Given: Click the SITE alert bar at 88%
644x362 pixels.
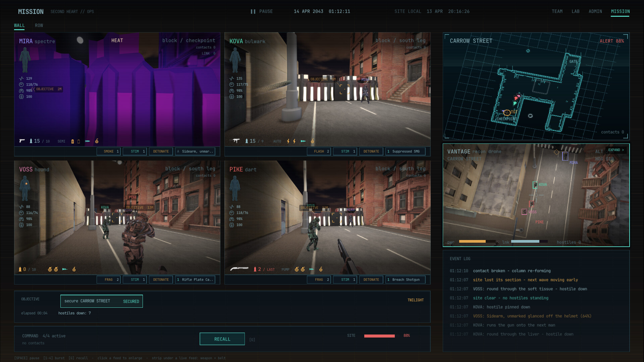Looking at the screenshot, I should pos(379,336).
